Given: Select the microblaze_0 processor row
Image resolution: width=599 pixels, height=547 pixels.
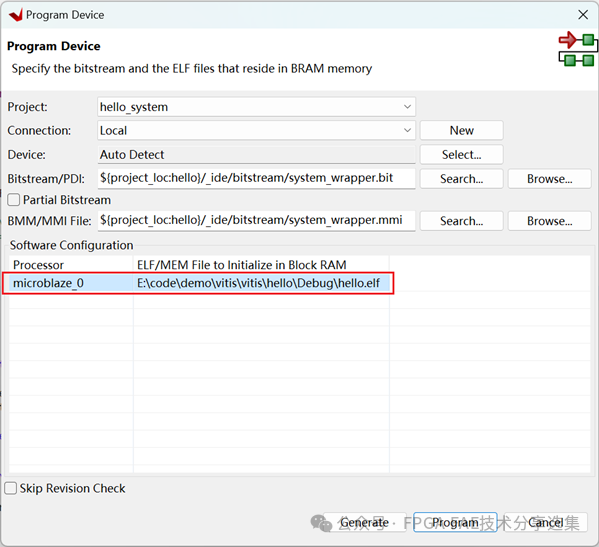Looking at the screenshot, I should click(x=198, y=283).
